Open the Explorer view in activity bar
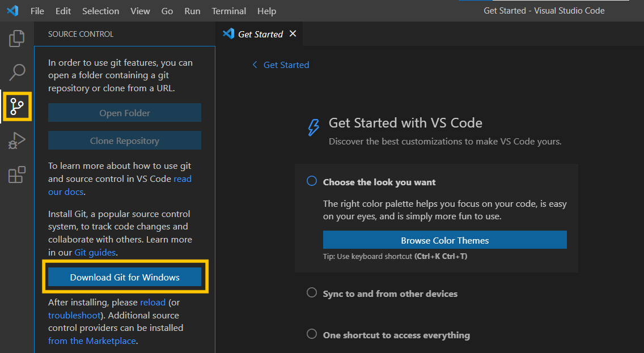Screen dimensions: 644x353 click(x=17, y=38)
